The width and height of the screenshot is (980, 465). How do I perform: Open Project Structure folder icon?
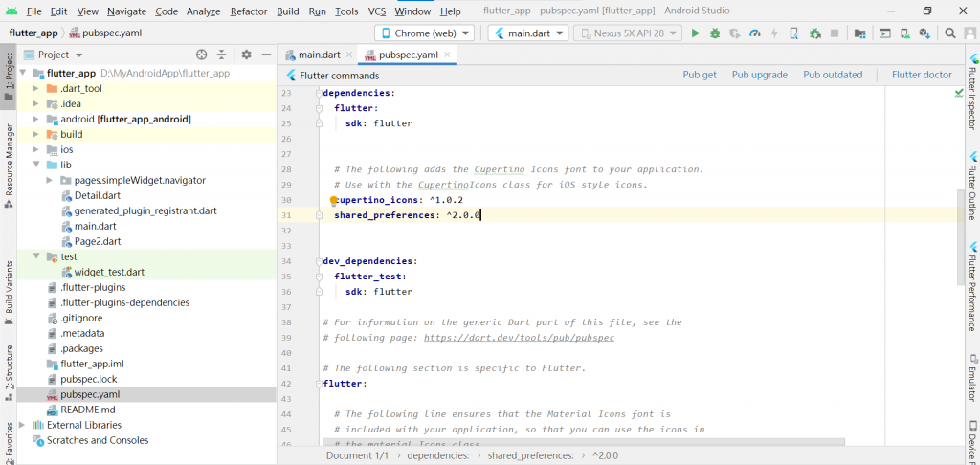click(x=860, y=33)
